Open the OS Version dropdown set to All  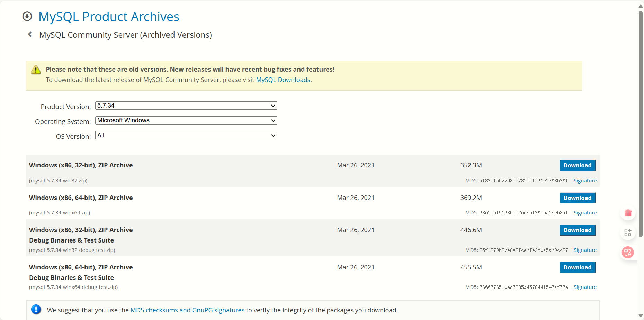[x=186, y=135]
